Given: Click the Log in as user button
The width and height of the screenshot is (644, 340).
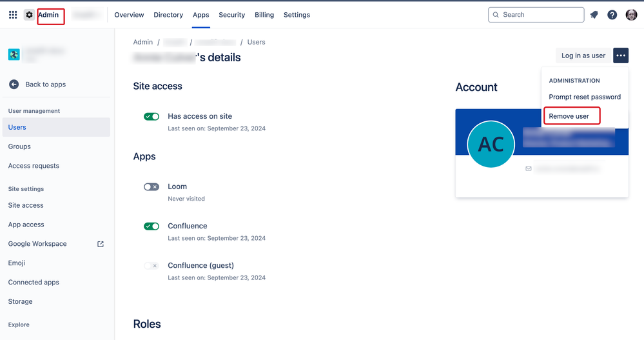Looking at the screenshot, I should pyautogui.click(x=583, y=55).
